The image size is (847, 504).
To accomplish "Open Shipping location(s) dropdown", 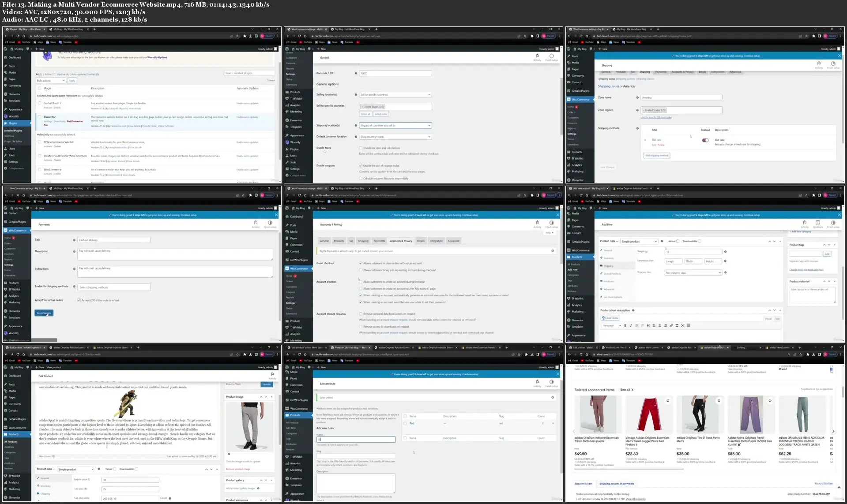I will click(395, 125).
